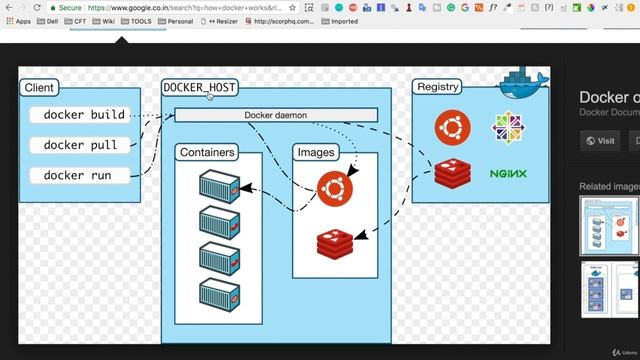The height and width of the screenshot is (360, 640).
Task: Open the Docker title link in side panel
Action: pyautogui.click(x=609, y=97)
